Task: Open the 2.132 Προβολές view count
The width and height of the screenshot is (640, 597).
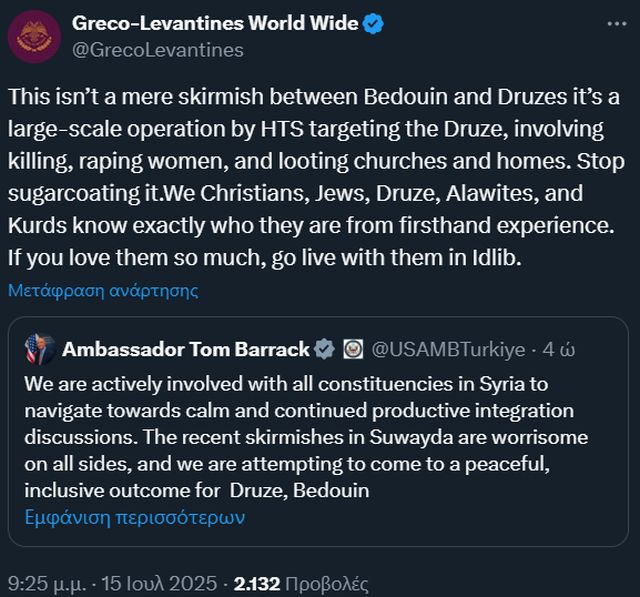Action: click(300, 582)
